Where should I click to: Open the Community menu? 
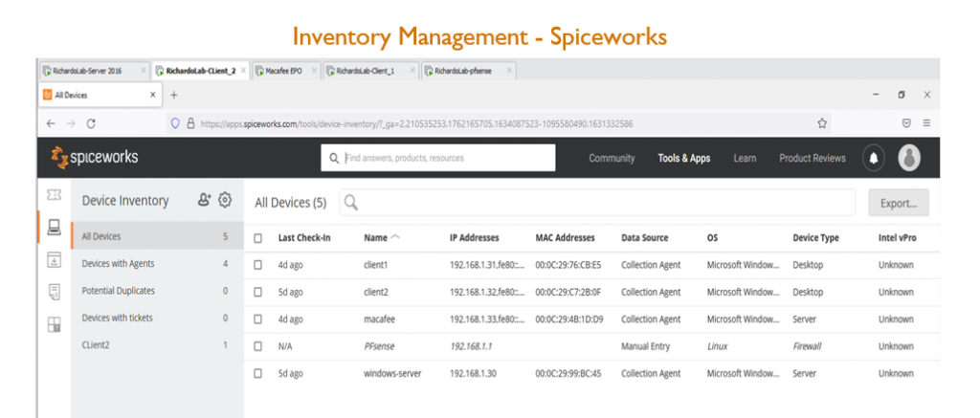click(x=612, y=158)
